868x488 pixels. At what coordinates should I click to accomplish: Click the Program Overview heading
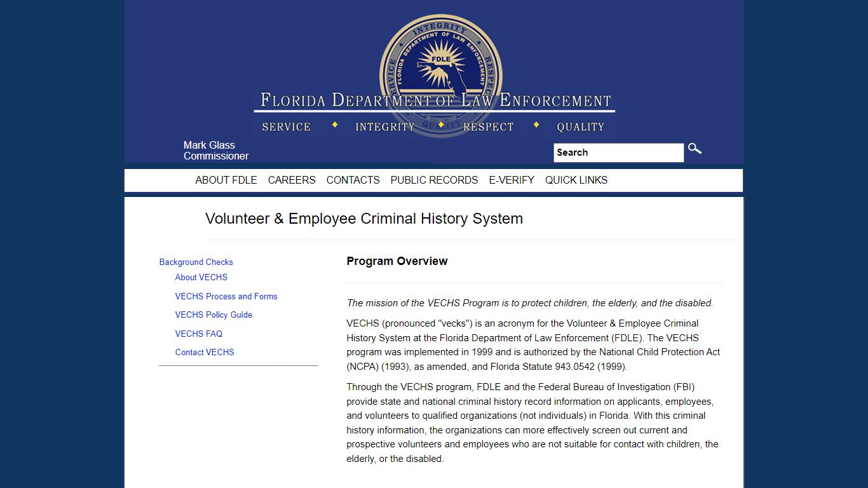point(397,261)
